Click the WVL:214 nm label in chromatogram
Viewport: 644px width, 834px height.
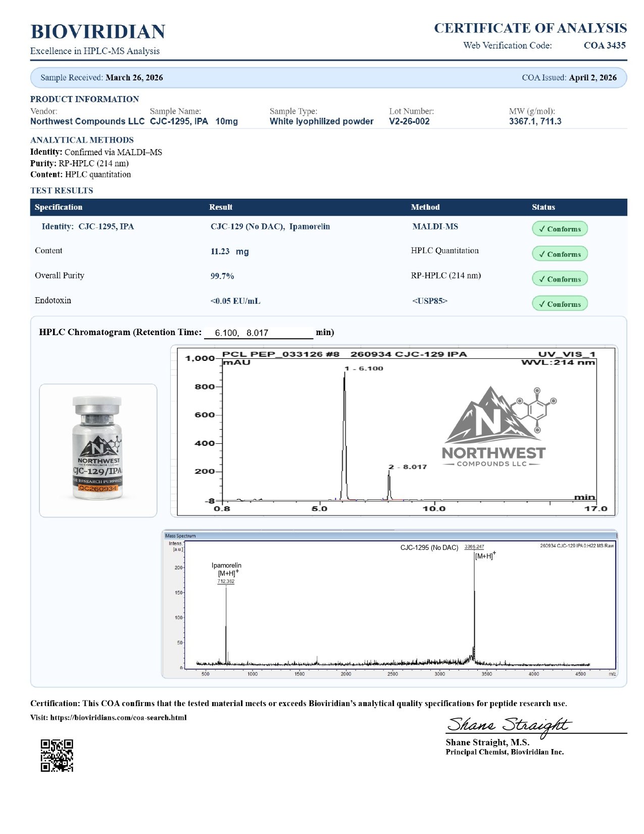(558, 362)
